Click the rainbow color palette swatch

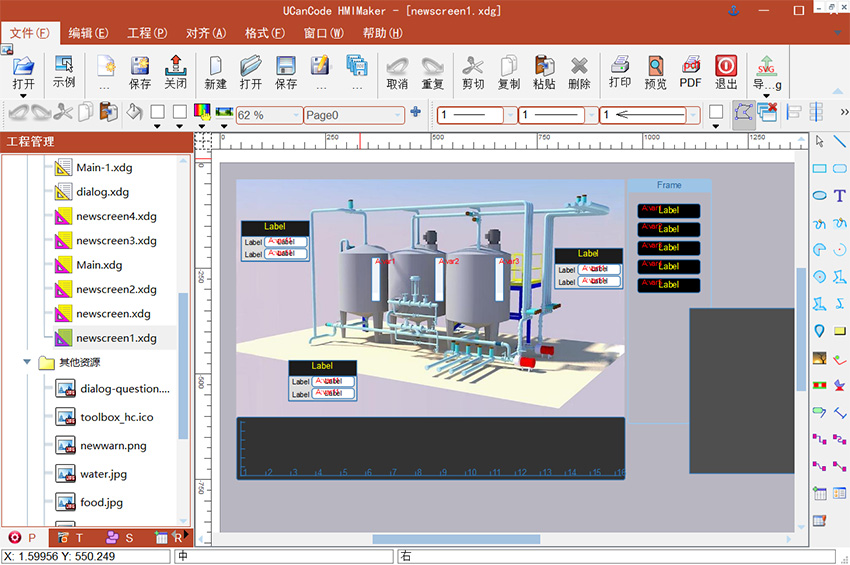click(x=202, y=112)
